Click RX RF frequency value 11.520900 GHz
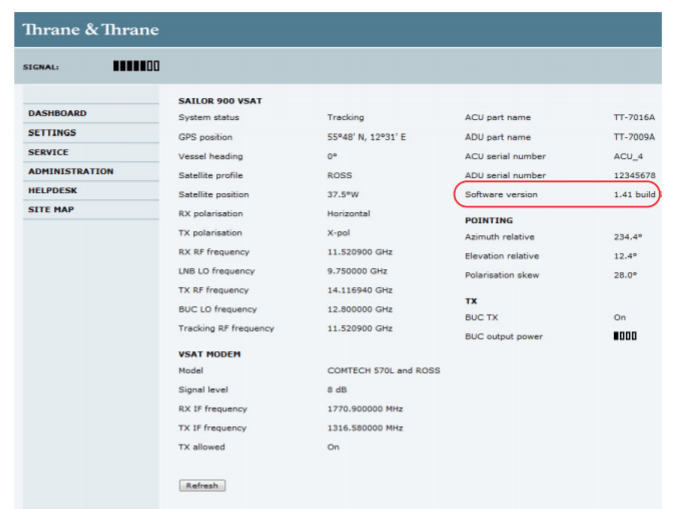This screenshot has height=509, width=680. [x=360, y=252]
